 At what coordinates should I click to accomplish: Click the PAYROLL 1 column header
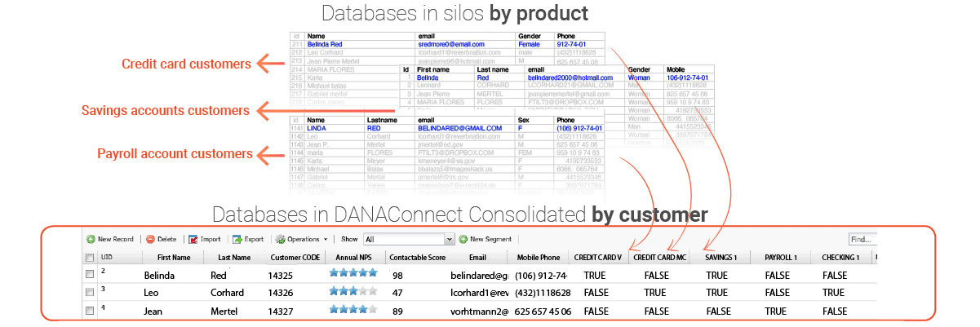pyautogui.click(x=781, y=258)
